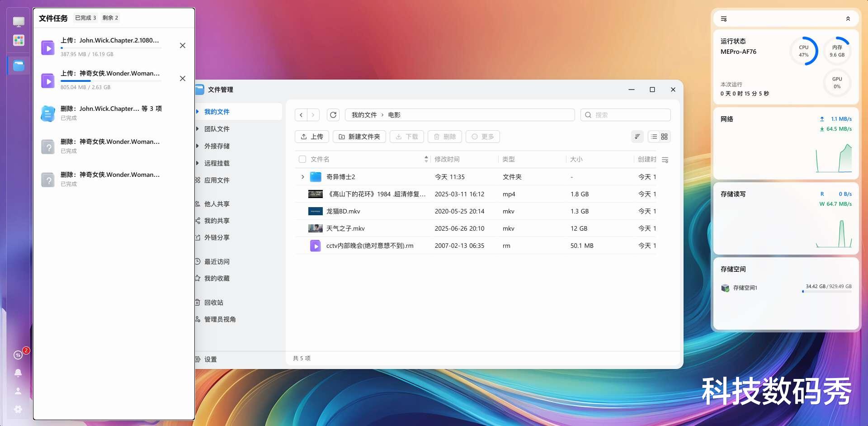Viewport: 868px width, 426px height.
Task: Cancel the Wonder.Woman upload task
Action: pos(183,79)
